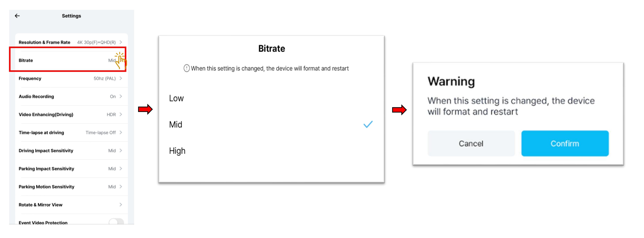
Task: Expand Resolution & Frame Rate chevron
Action: coord(121,42)
